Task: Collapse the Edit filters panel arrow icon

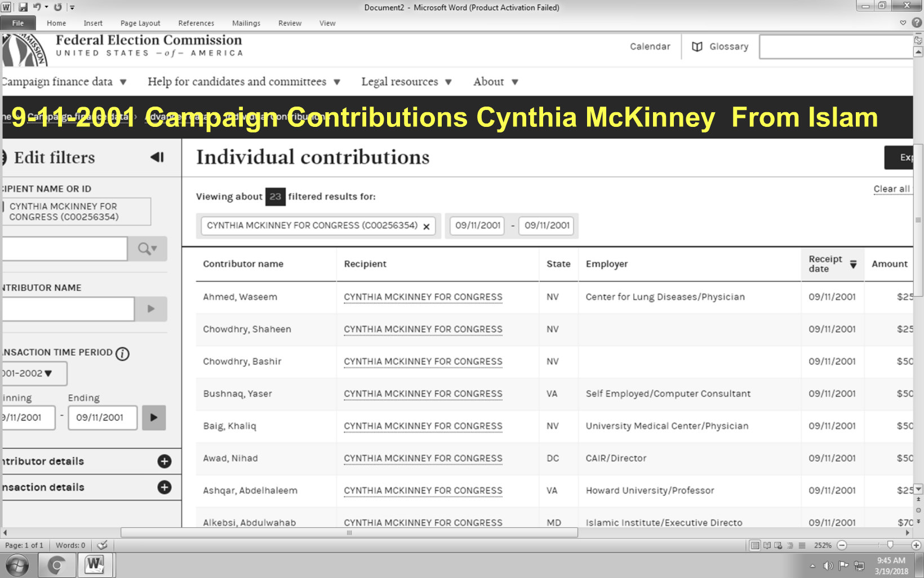Action: pyautogui.click(x=157, y=157)
